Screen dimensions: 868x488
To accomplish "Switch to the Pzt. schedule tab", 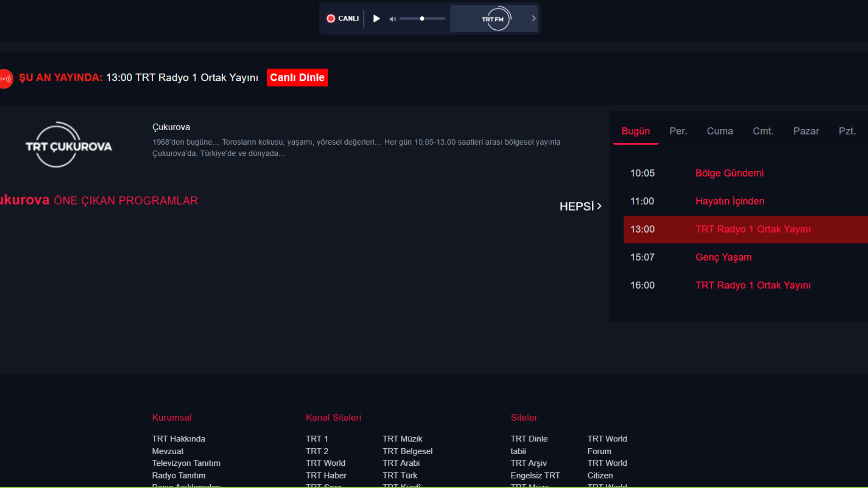I will click(847, 131).
